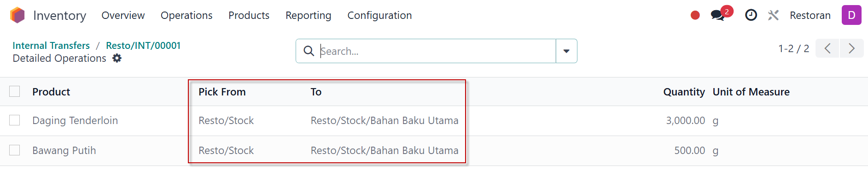
Task: Open the Resto/INT/00001 breadcrumb link
Action: [x=143, y=45]
